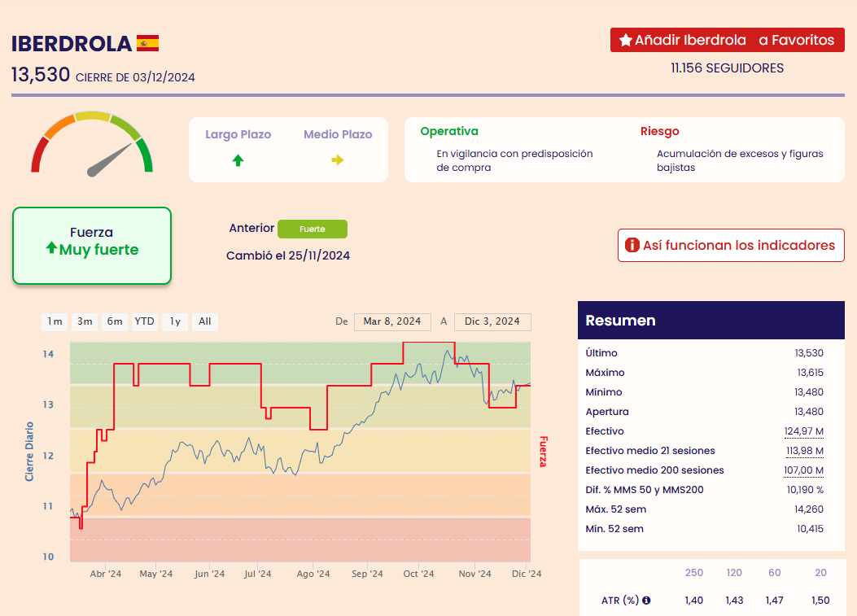Image resolution: width=857 pixels, height=616 pixels.
Task: Select the 1y chart range
Action: pyautogui.click(x=175, y=321)
